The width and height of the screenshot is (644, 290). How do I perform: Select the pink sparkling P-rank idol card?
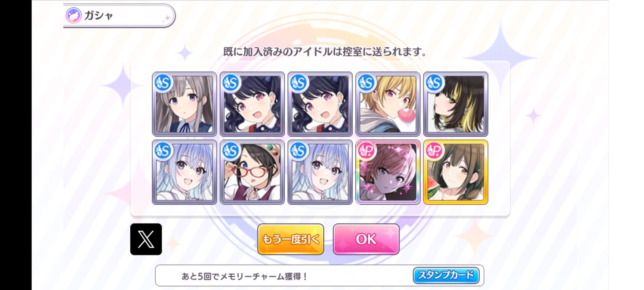[x=388, y=172]
